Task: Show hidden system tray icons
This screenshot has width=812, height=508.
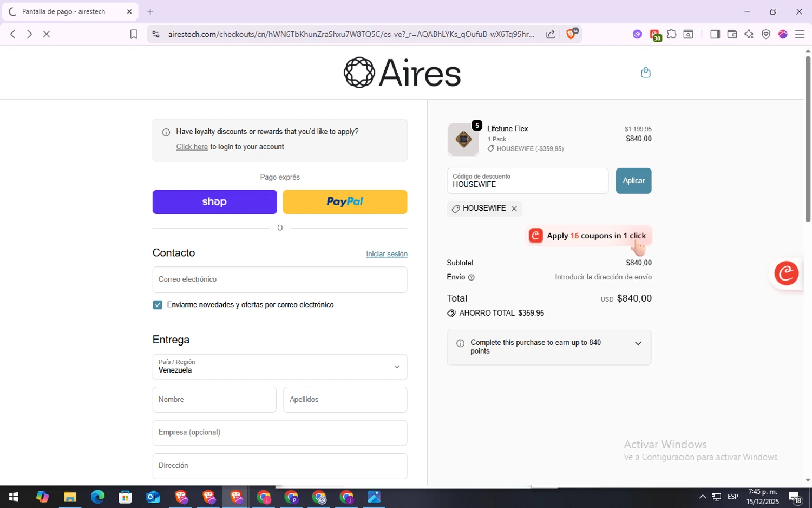Action: pyautogui.click(x=703, y=497)
